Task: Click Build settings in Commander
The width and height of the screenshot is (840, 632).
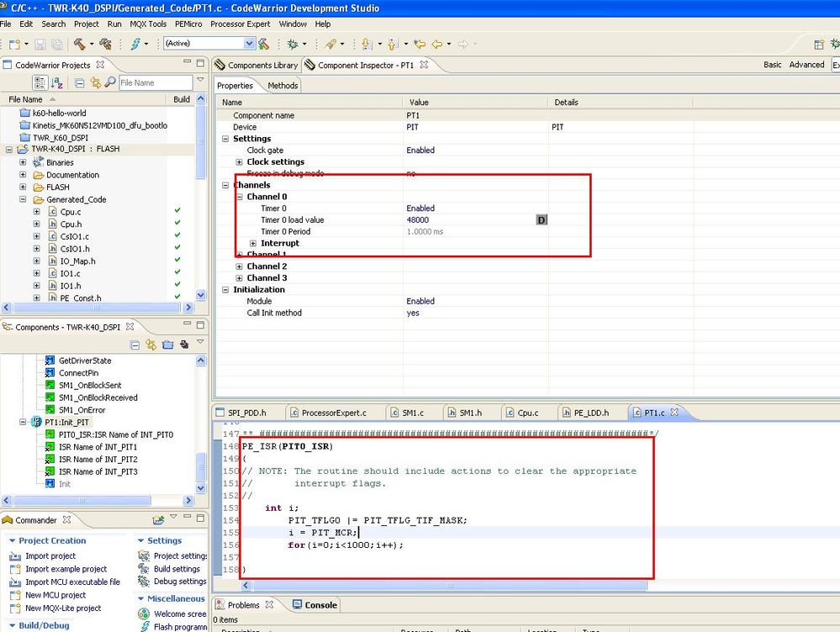Action: 177,569
